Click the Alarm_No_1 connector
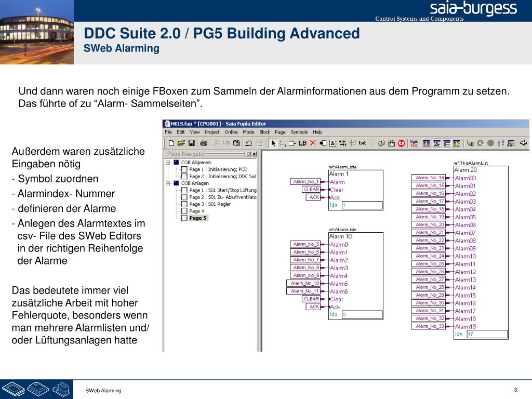The height and width of the screenshot is (399, 532). 305,182
